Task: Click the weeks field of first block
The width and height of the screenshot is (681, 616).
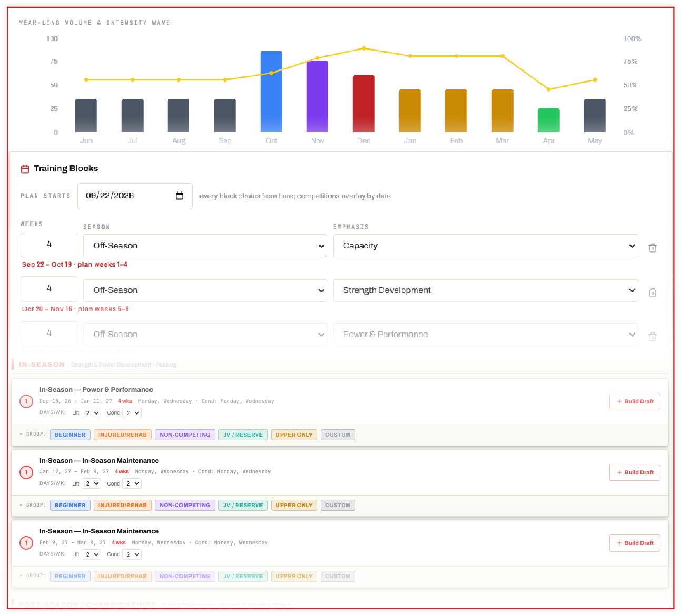Action: click(x=49, y=245)
